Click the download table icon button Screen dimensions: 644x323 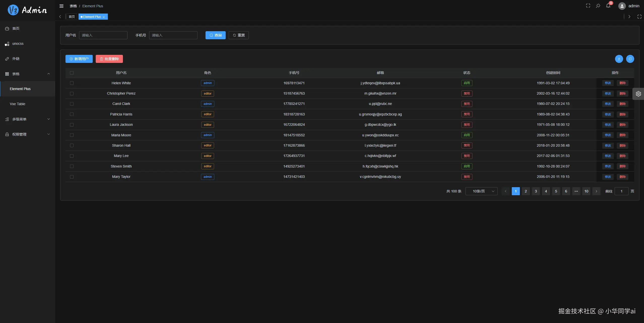click(x=619, y=59)
